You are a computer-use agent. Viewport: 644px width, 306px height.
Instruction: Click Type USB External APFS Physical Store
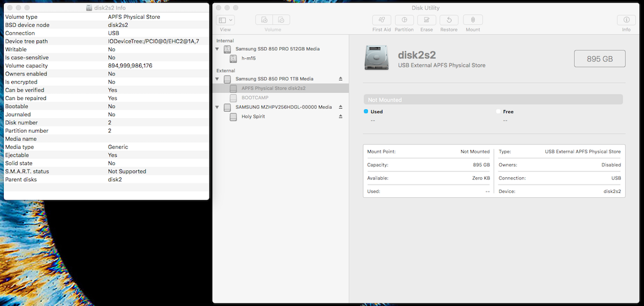559,151
